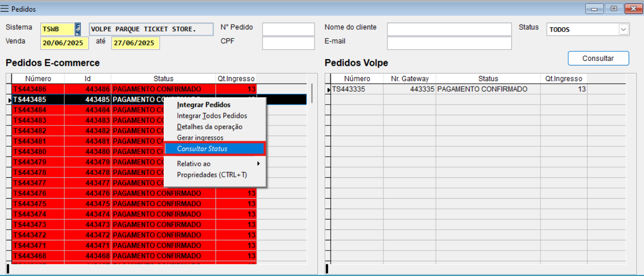Image resolution: width=644 pixels, height=276 pixels.
Task: Click the N° Pedido input field
Action: click(287, 28)
